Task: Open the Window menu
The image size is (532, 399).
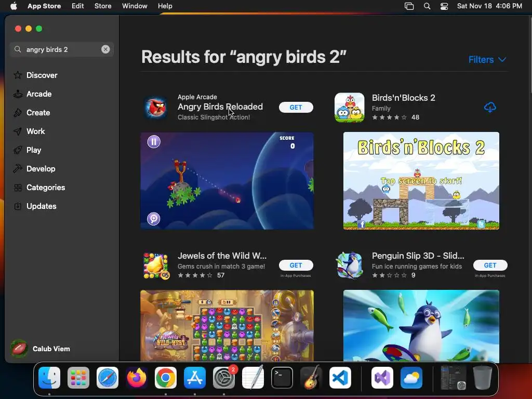Action: 135,6
